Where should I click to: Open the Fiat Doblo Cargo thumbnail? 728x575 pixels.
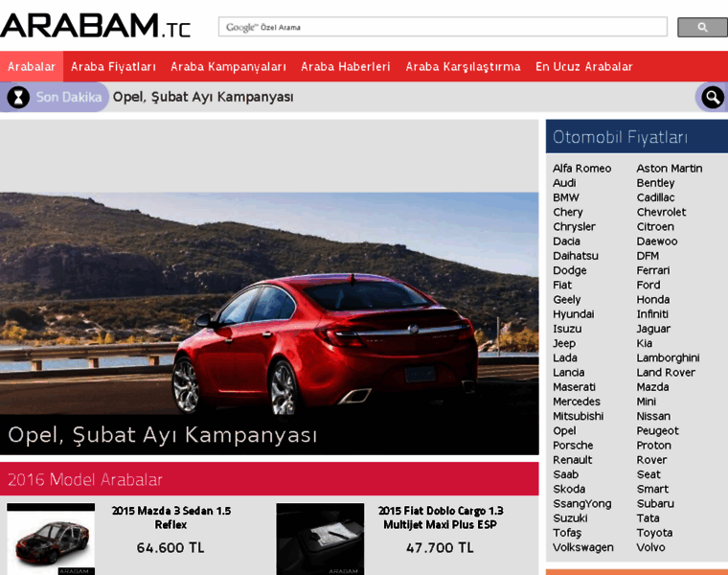(320, 540)
